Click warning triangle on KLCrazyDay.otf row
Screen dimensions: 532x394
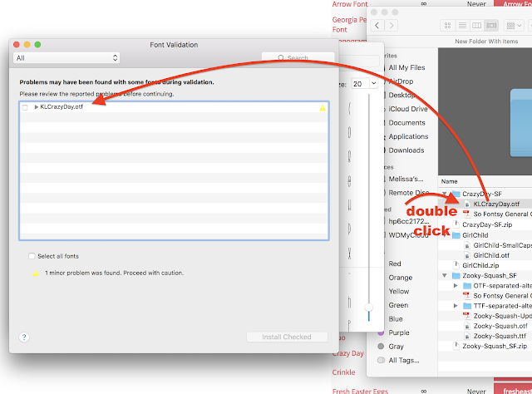(323, 107)
